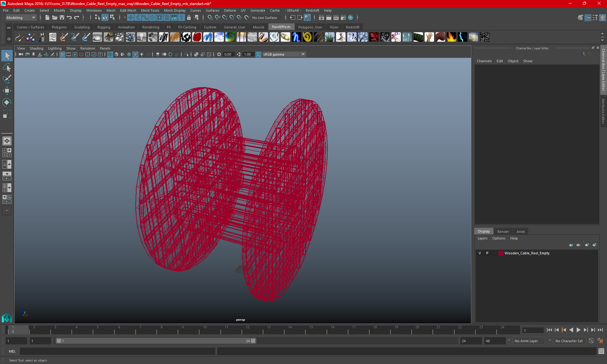Click the New Scene icon
607x364 pixels.
coord(47,18)
